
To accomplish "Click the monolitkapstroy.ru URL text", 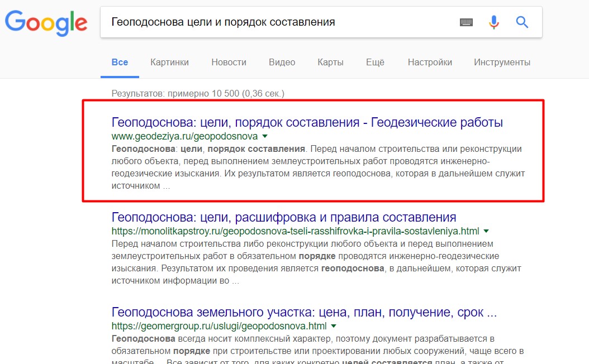I will click(x=295, y=231).
